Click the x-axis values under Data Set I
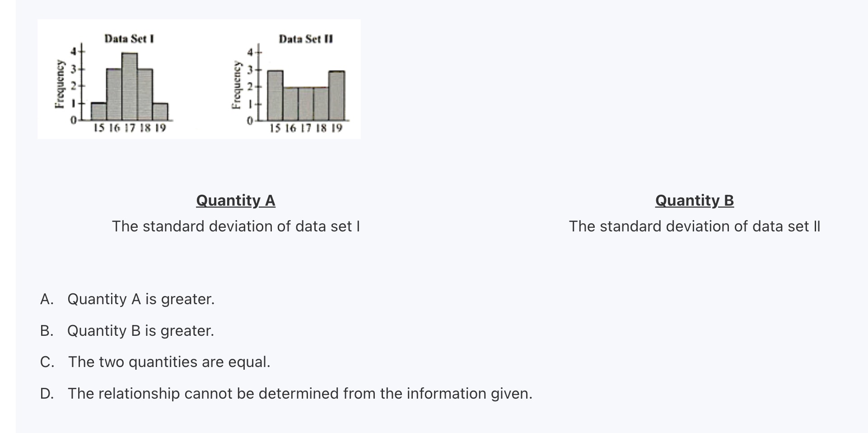868x433 pixels. tap(130, 128)
